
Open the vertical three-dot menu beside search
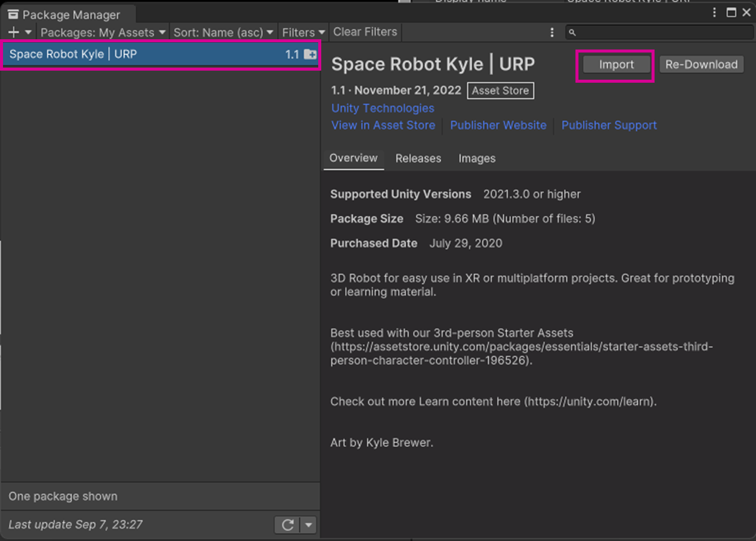tap(552, 33)
